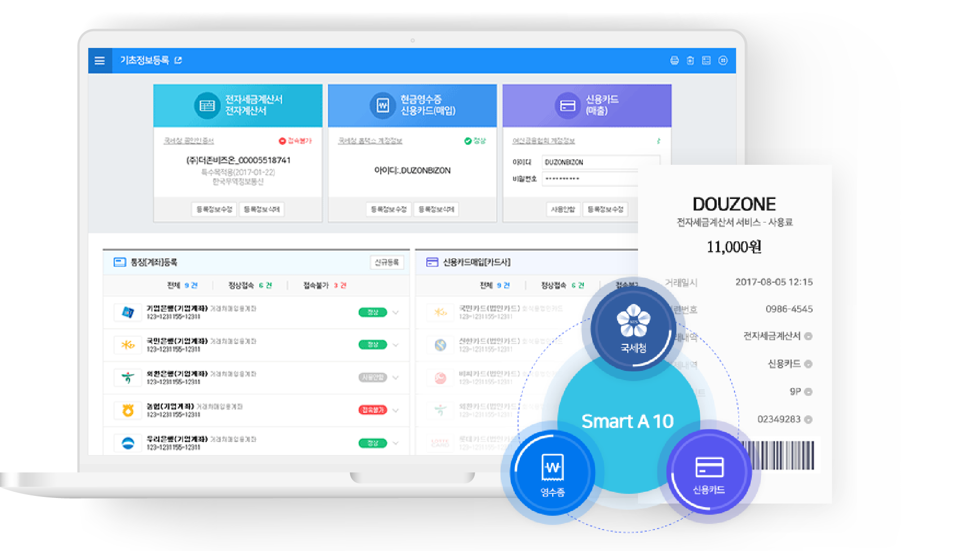The image size is (980, 551).
Task: Toggle circle beside 전자세금계산서 on receipt
Action: tap(808, 336)
